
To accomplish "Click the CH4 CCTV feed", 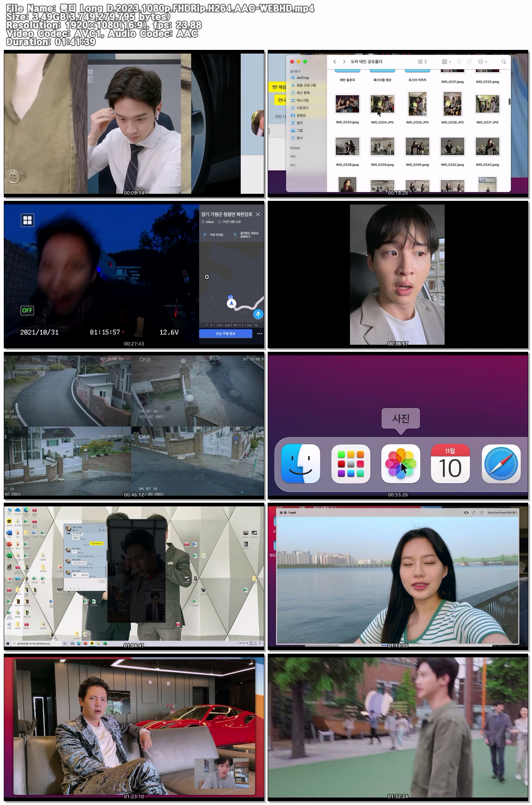I will coord(198,462).
